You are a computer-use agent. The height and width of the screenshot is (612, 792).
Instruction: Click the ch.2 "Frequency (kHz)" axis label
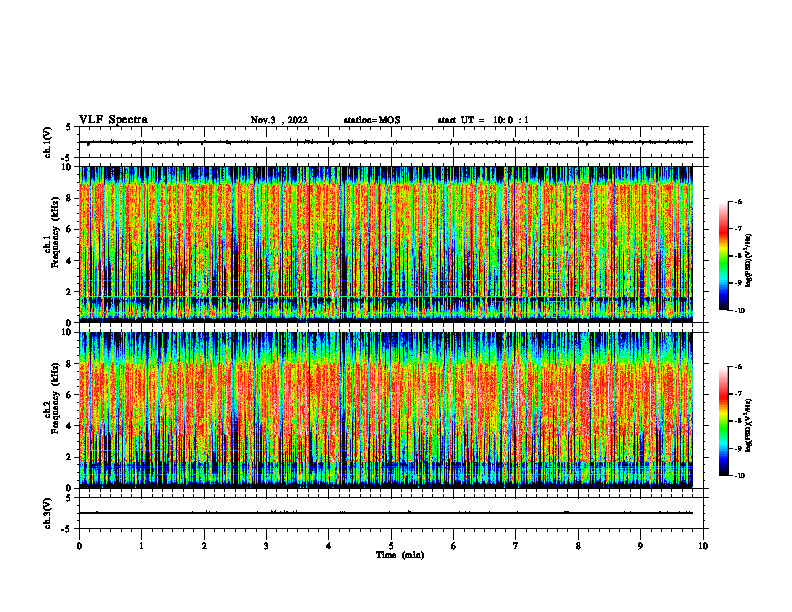click(55, 398)
